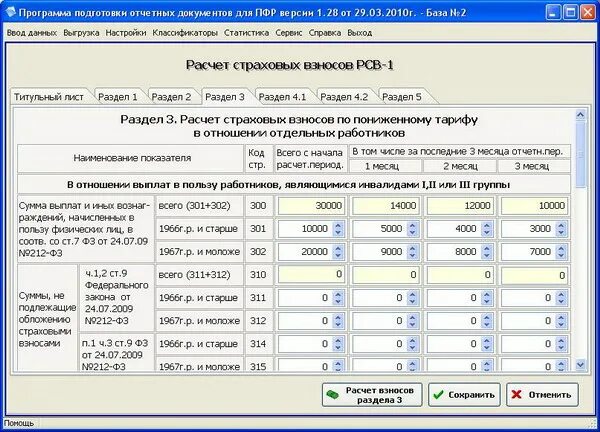The width and height of the screenshot is (600, 432).
Task: Click the row 300 total cell showing 30000
Action: point(311,206)
